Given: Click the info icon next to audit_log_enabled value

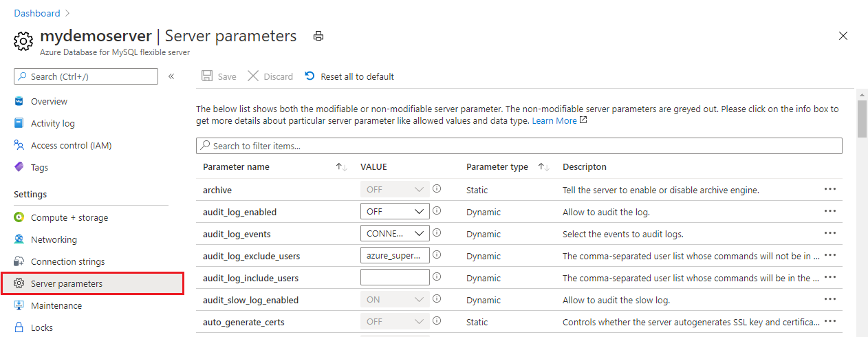Looking at the screenshot, I should pos(437,211).
